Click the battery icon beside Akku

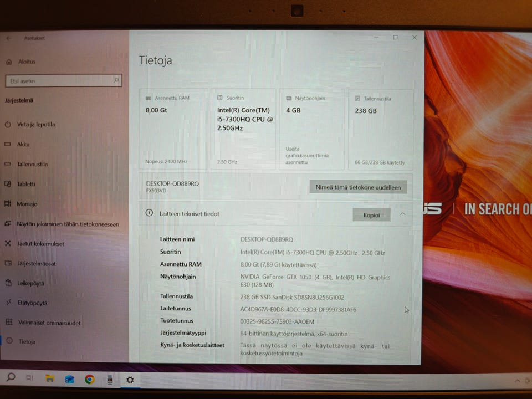(7, 144)
